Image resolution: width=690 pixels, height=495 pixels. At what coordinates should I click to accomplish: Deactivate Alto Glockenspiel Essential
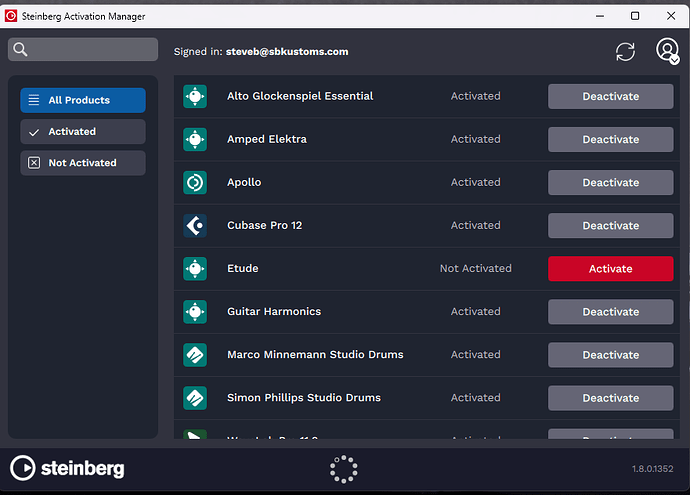(610, 96)
